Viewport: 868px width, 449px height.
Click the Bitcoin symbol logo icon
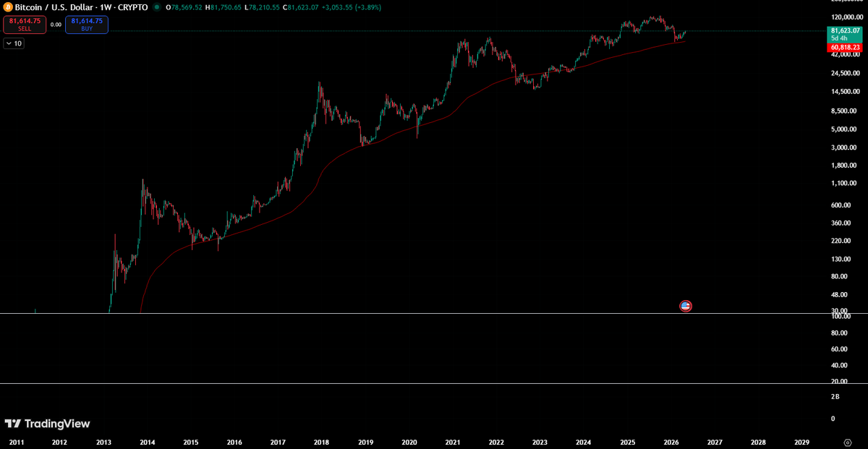[x=8, y=7]
